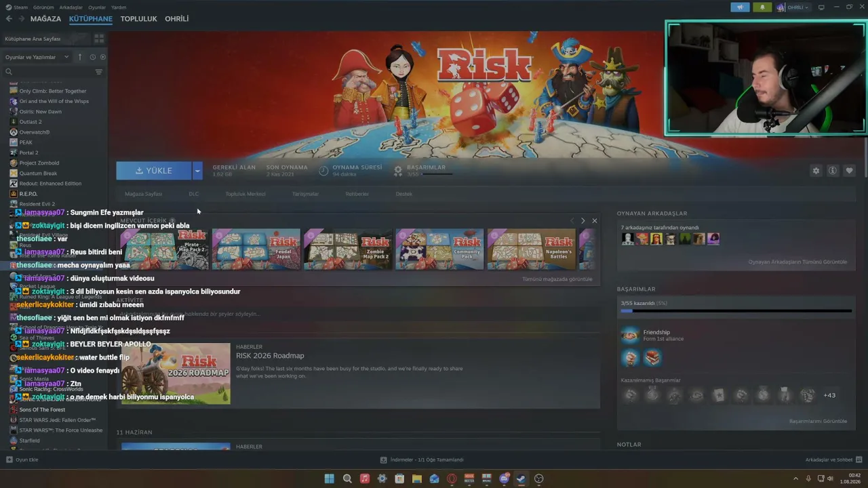Image resolution: width=868 pixels, height=488 pixels.
Task: Open Napoleon's Battles DLC thumbnail
Action: coord(531,249)
